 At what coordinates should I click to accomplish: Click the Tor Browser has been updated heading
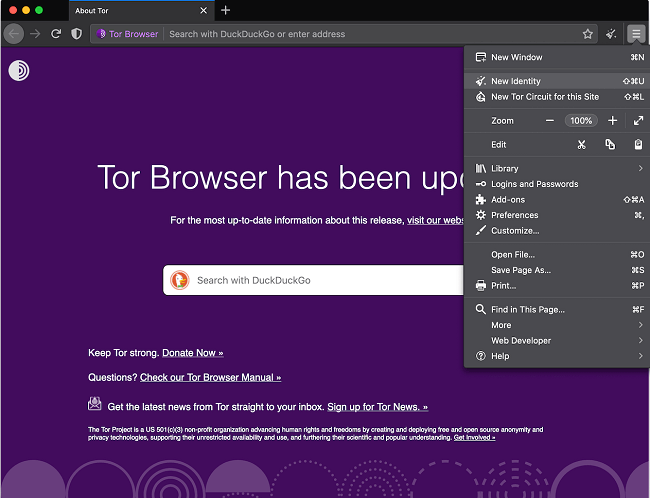[x=281, y=177]
